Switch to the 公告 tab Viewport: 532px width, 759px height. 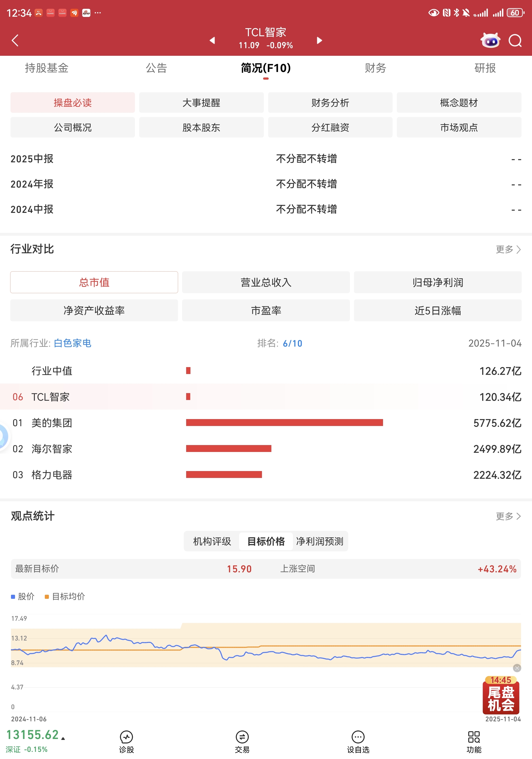click(x=156, y=68)
